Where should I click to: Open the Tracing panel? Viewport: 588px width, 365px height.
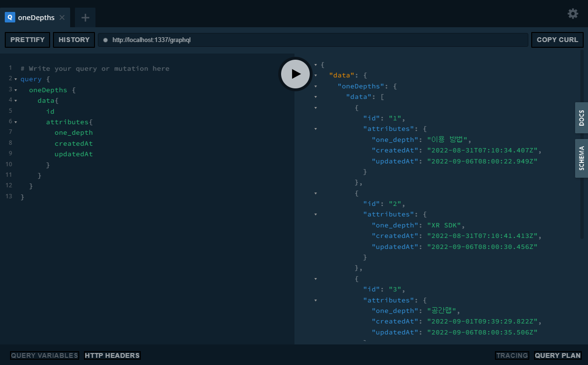tap(512, 355)
